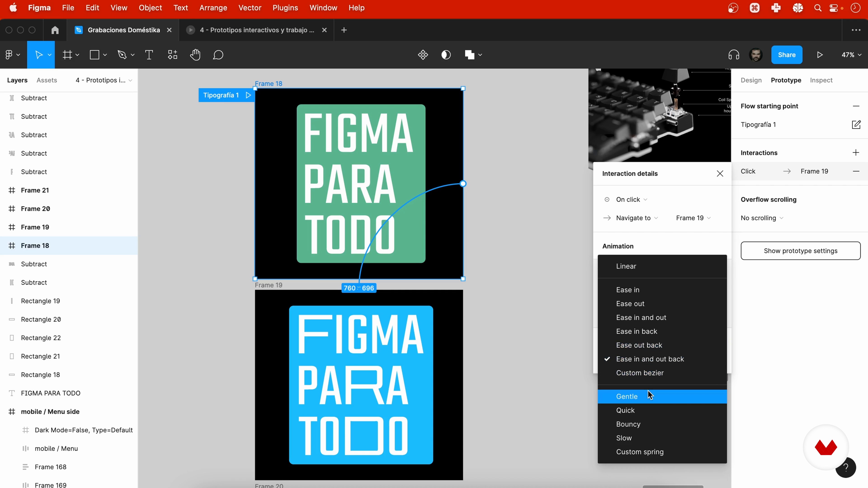Expand shape tools chevron
This screenshot has width=868, height=488.
click(x=105, y=55)
